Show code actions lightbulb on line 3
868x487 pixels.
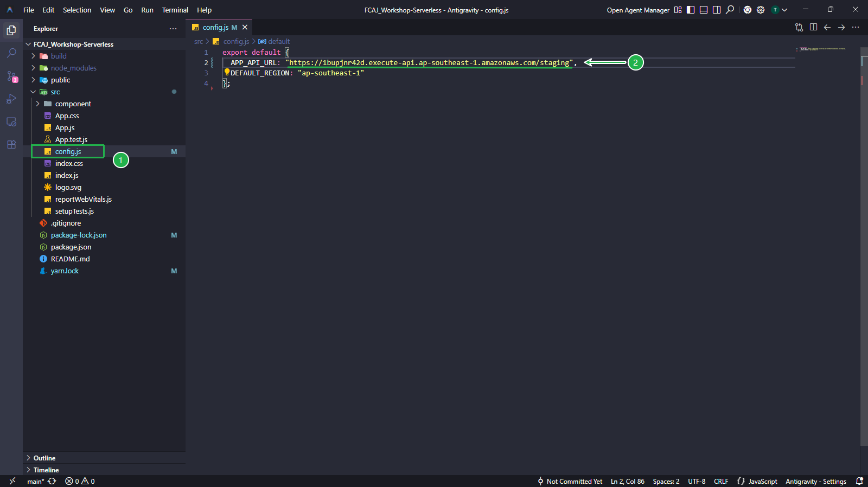(227, 72)
